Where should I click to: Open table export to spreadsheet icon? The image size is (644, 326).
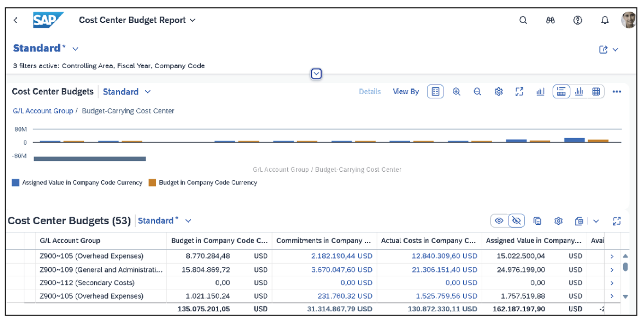[x=579, y=220]
